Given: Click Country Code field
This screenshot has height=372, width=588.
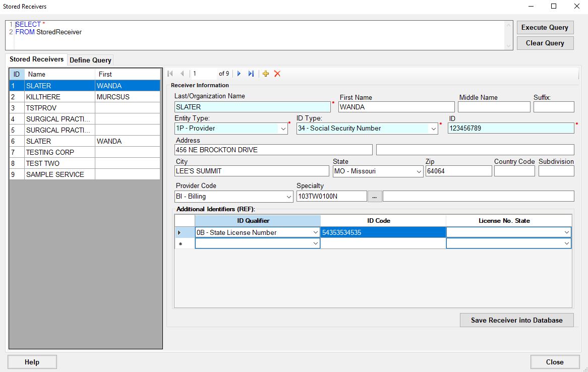Looking at the screenshot, I should 514,171.
